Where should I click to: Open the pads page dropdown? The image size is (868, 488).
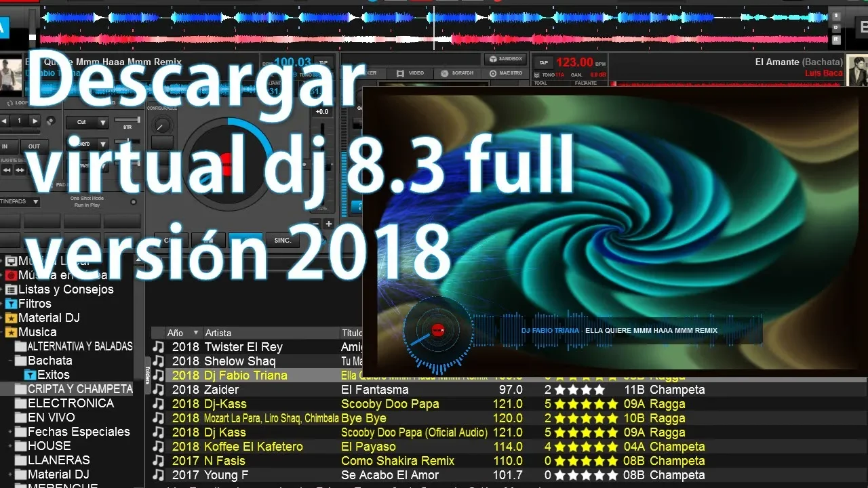(19, 201)
